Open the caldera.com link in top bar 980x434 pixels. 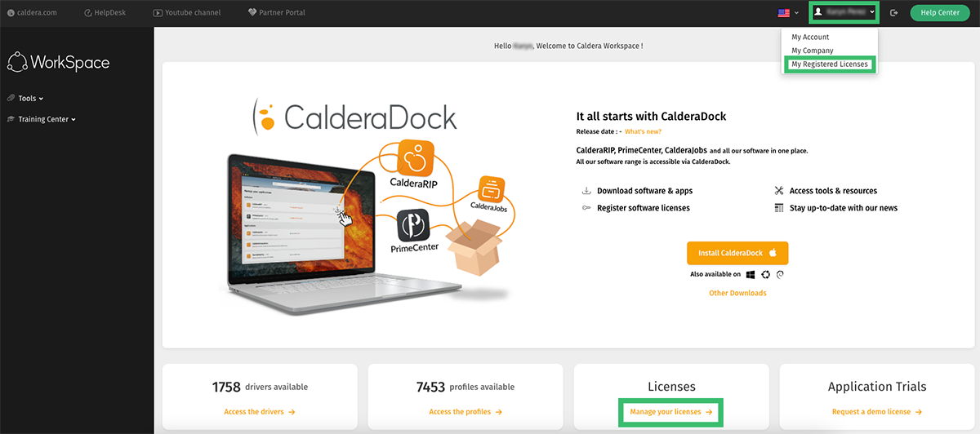tap(32, 13)
